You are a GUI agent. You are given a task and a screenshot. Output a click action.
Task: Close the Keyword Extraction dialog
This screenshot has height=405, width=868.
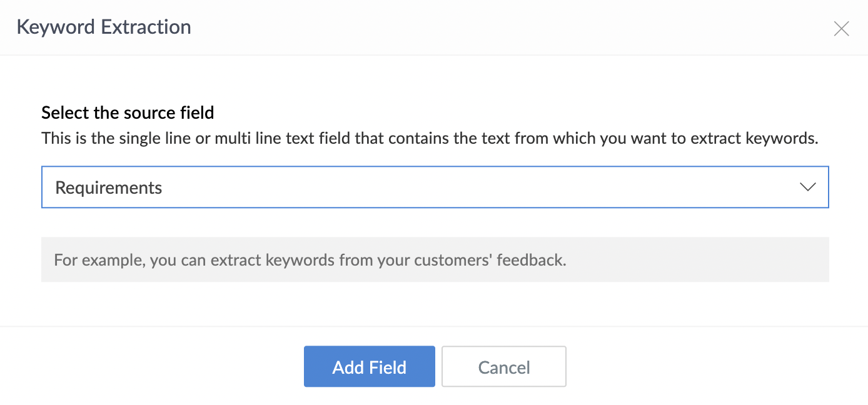point(841,29)
